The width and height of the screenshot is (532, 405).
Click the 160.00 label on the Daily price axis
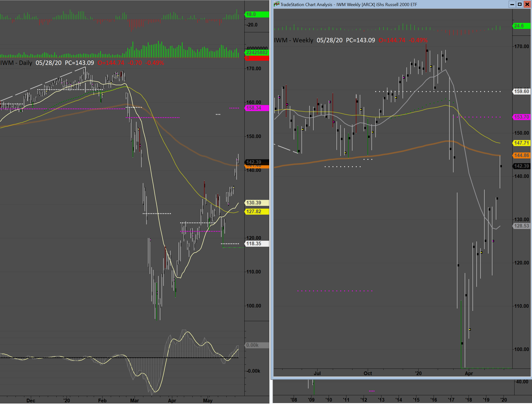[x=254, y=102]
